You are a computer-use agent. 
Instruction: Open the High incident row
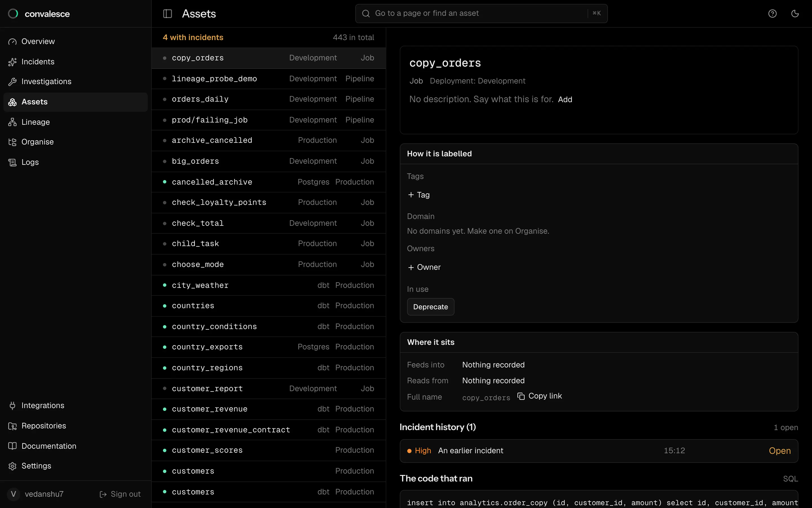(599, 451)
